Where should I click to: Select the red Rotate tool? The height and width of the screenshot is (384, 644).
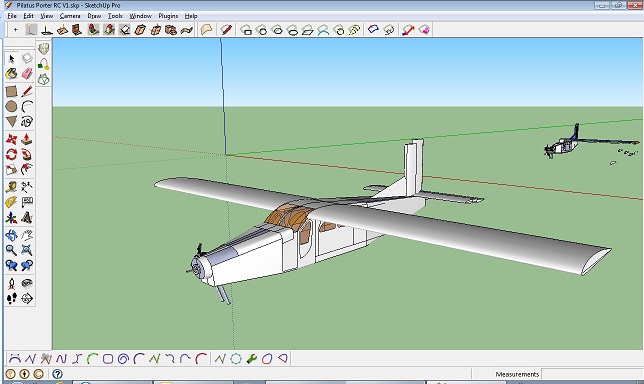[12, 155]
